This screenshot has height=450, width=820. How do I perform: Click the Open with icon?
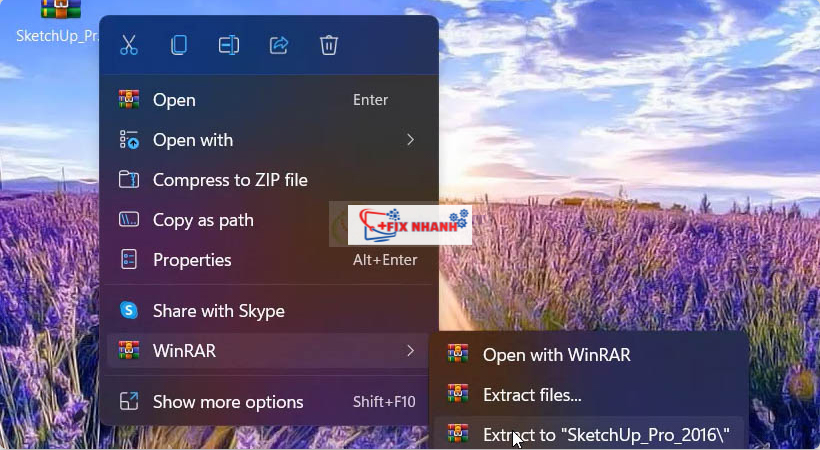tap(129, 140)
